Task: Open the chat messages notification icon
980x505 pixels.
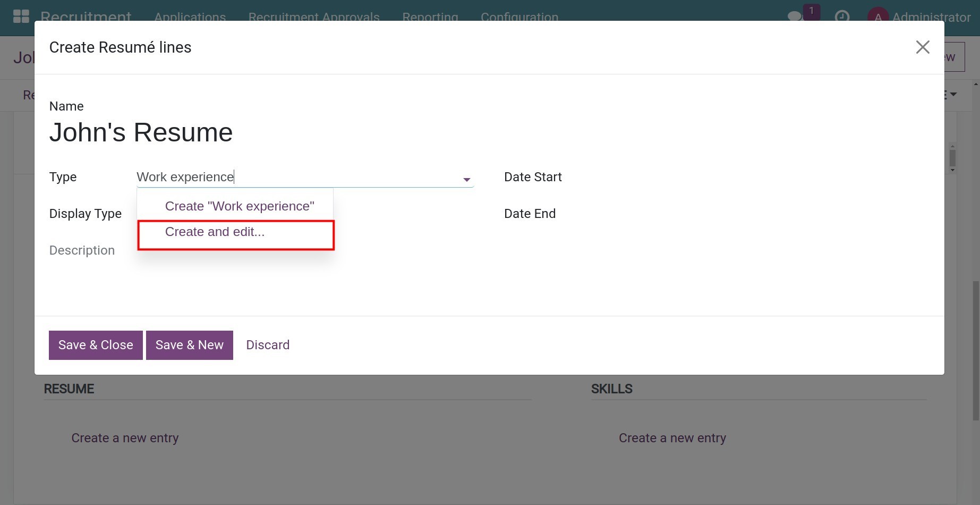Action: [795, 16]
